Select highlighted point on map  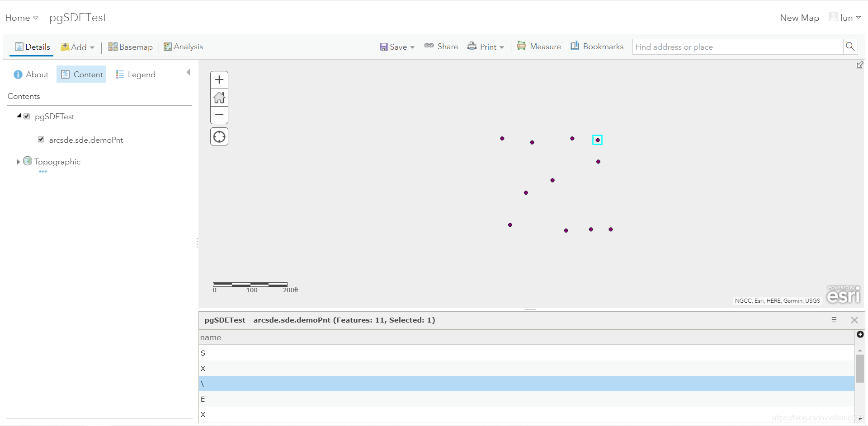tap(598, 140)
